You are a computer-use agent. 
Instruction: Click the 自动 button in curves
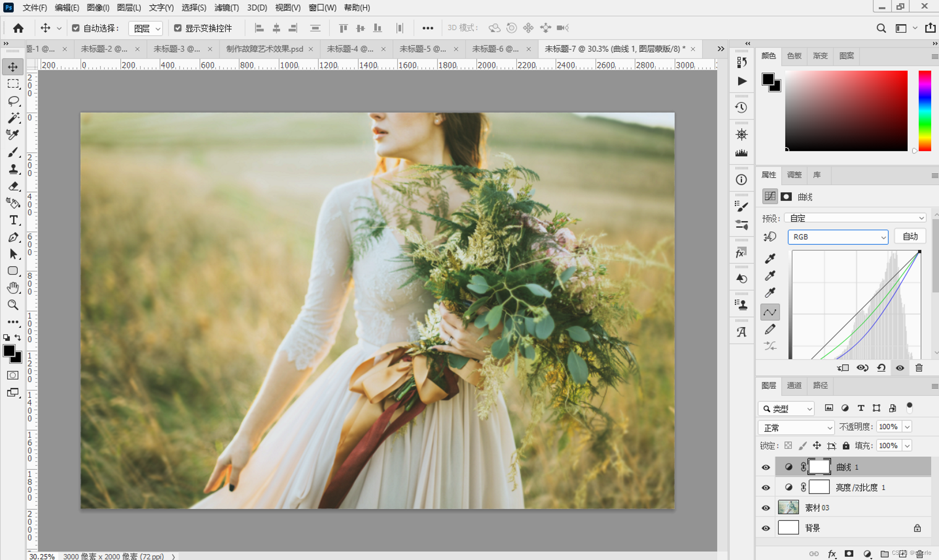[910, 237]
